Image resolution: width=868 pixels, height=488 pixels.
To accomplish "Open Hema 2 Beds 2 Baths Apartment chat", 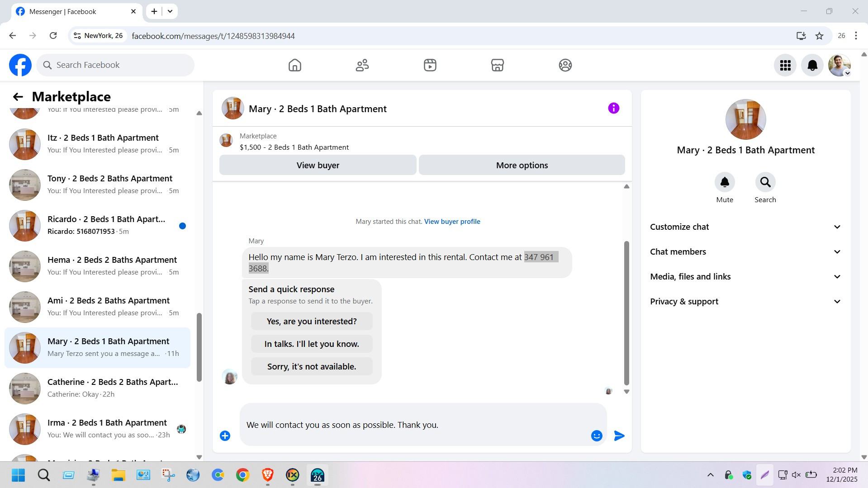I will point(97,266).
